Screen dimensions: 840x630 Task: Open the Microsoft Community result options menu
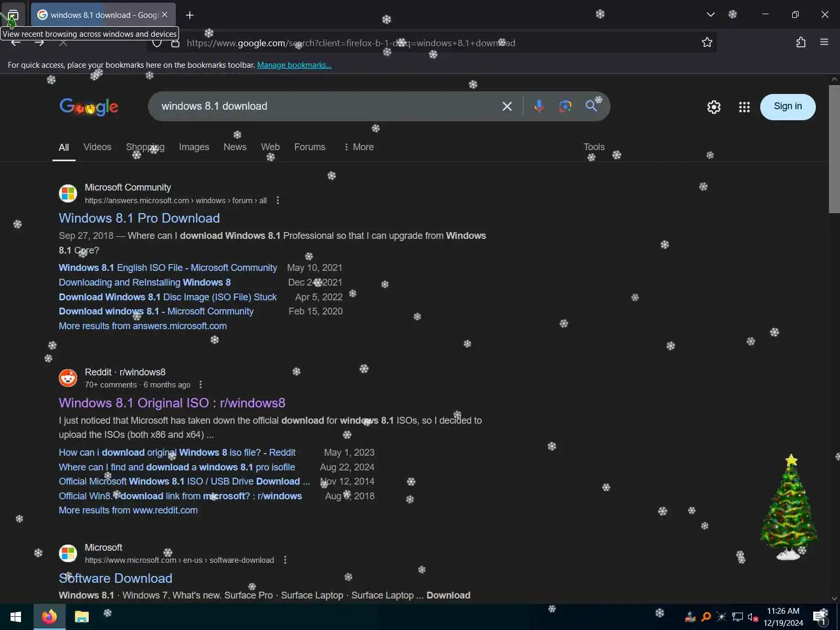coord(278,201)
